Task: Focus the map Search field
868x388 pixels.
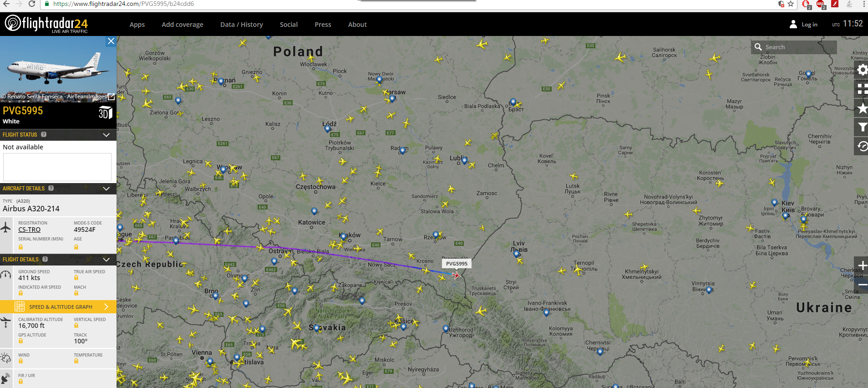Action: [794, 47]
